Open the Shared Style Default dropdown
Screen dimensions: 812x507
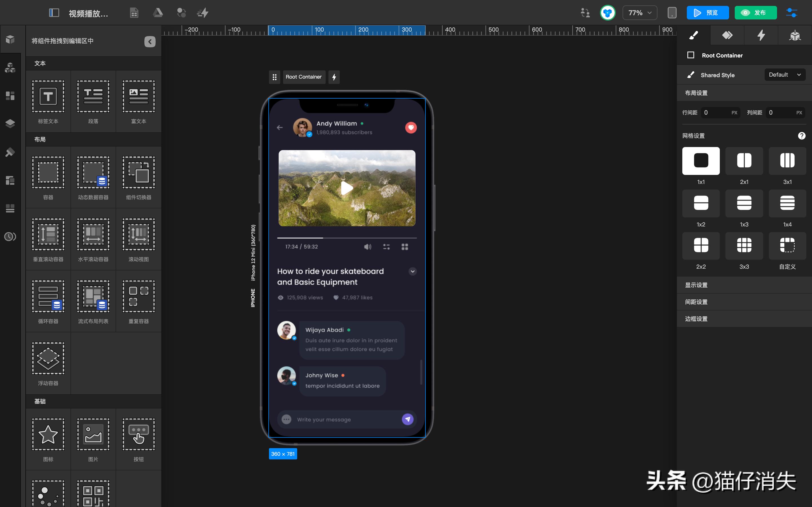click(x=784, y=75)
